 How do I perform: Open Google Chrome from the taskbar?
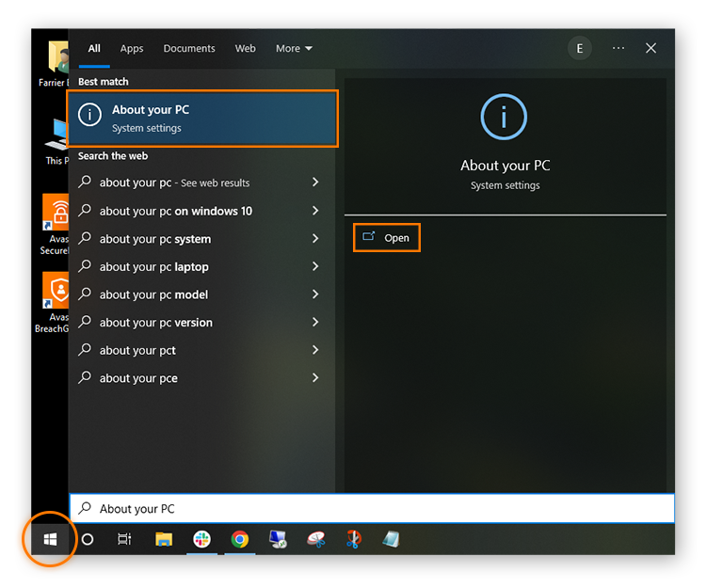(x=240, y=539)
